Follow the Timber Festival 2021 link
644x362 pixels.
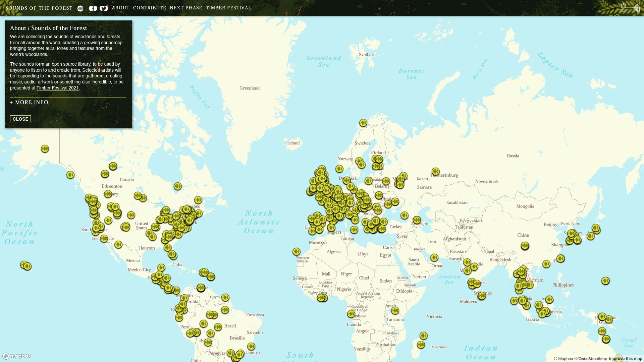click(x=57, y=88)
